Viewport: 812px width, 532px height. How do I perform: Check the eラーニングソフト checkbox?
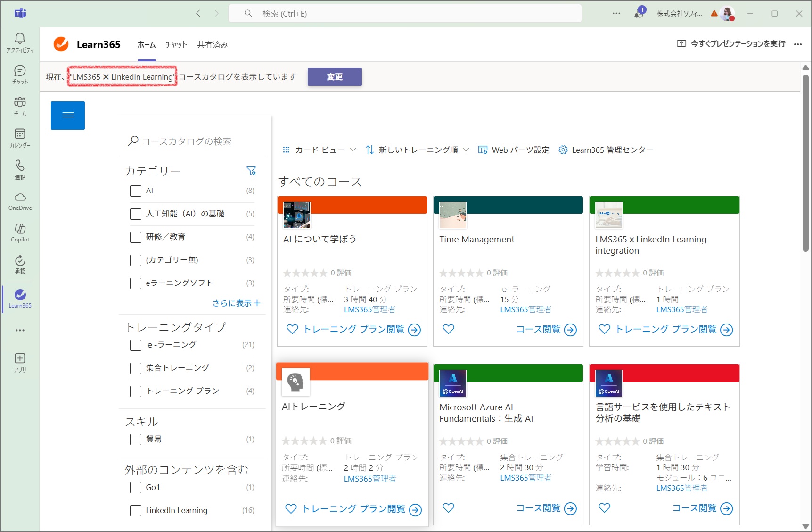click(136, 283)
